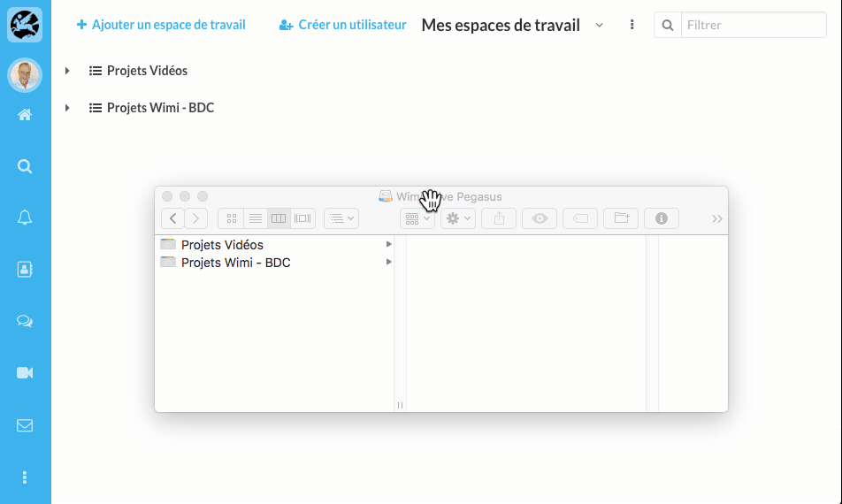842x504 pixels.
Task: Click the bell notifications icon
Action: click(x=25, y=218)
